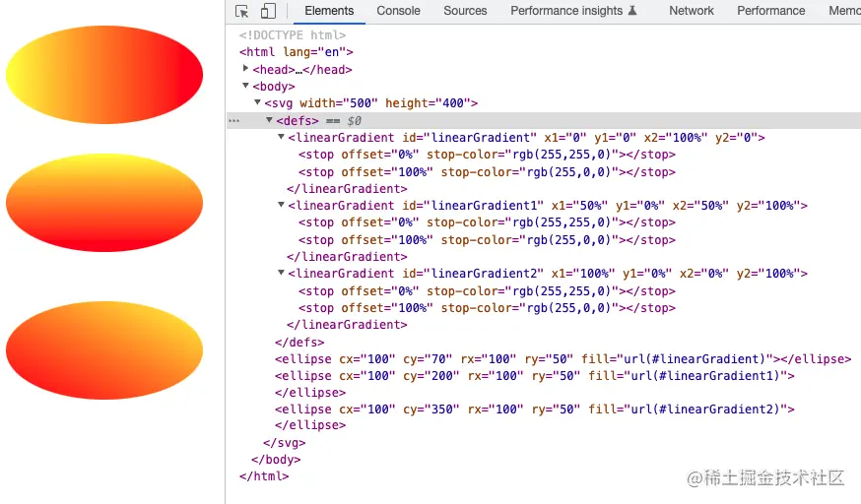Image resolution: width=861 pixels, height=504 pixels.
Task: Collapse the svg element node
Action: [x=257, y=102]
